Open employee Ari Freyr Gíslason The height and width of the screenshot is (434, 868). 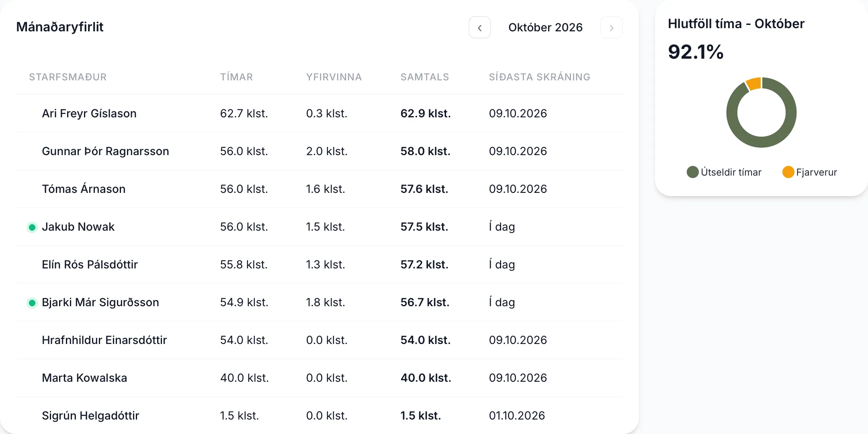89,113
